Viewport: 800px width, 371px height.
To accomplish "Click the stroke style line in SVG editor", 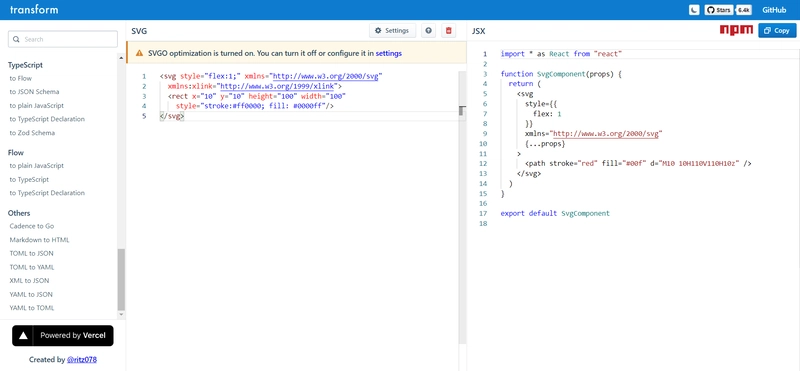I will [255, 106].
